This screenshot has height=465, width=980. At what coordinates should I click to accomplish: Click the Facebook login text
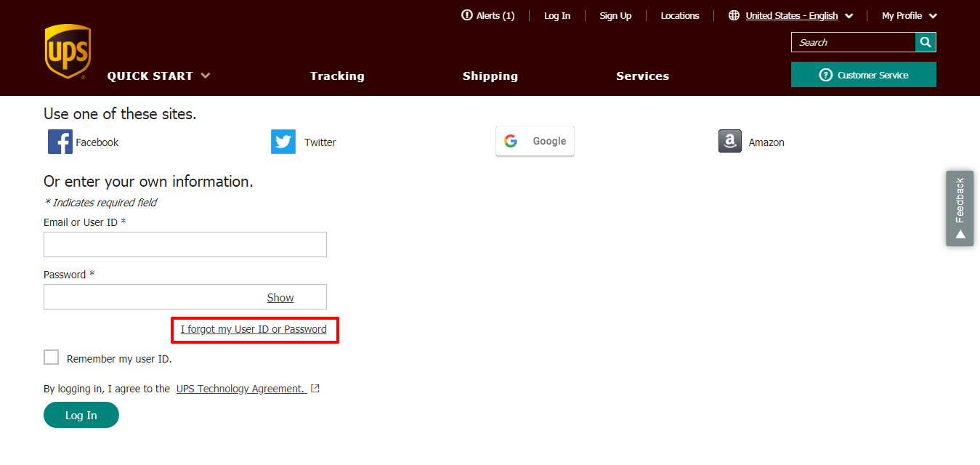coord(97,142)
